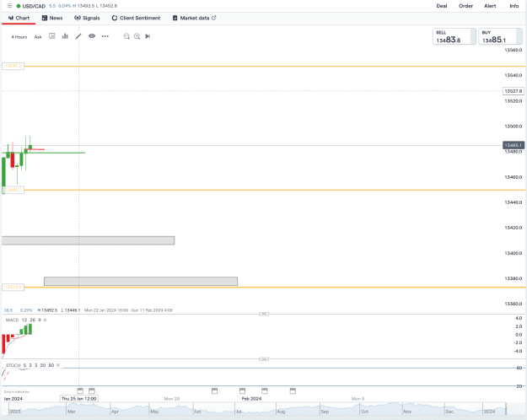Close the MACD indicator with its X
Viewport: 527px width, 420px height.
pyautogui.click(x=45, y=320)
